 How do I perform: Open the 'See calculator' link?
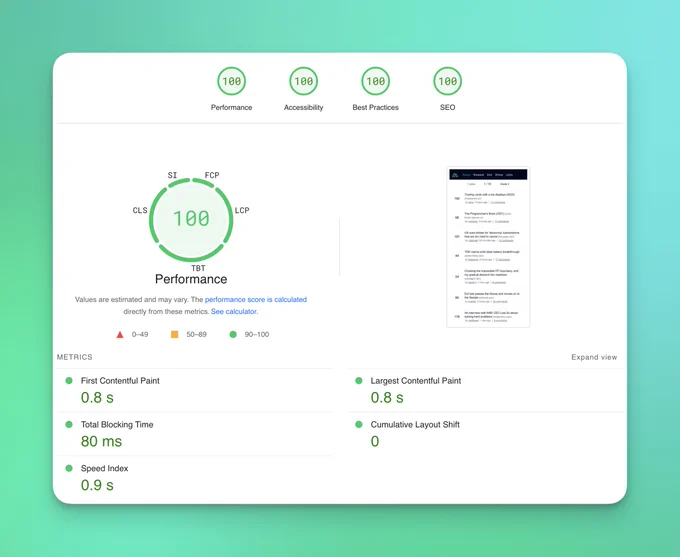tap(234, 311)
